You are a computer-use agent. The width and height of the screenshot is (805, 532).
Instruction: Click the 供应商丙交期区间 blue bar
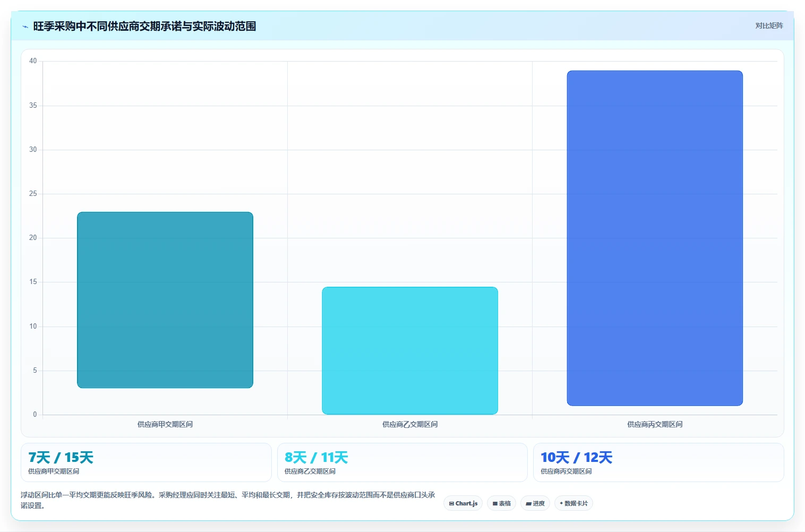(x=655, y=238)
